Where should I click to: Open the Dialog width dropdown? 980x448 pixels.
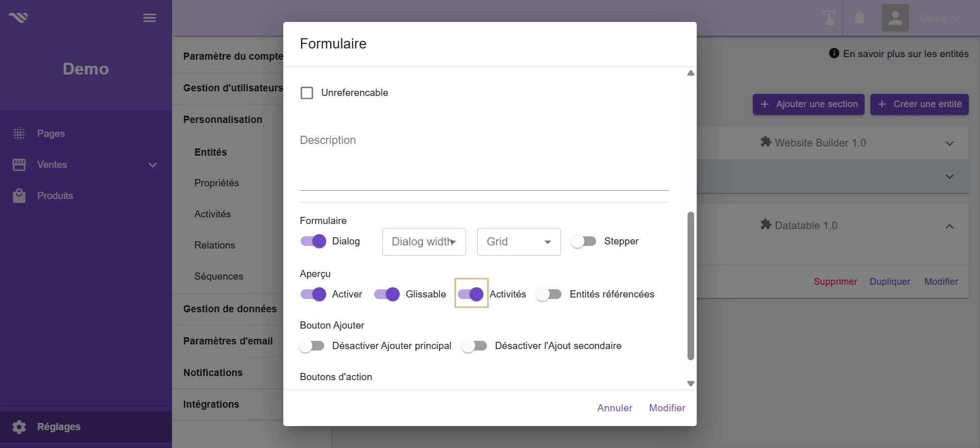pos(424,242)
